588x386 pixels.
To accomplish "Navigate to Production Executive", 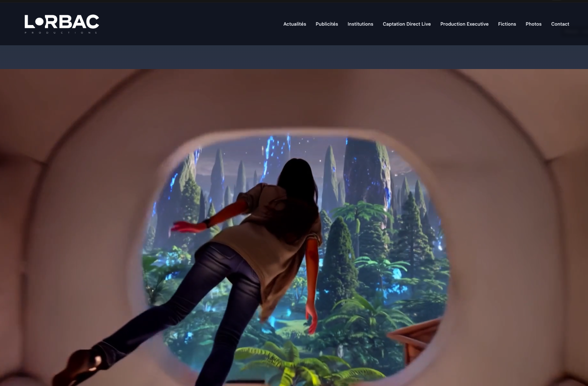I will pyautogui.click(x=464, y=24).
